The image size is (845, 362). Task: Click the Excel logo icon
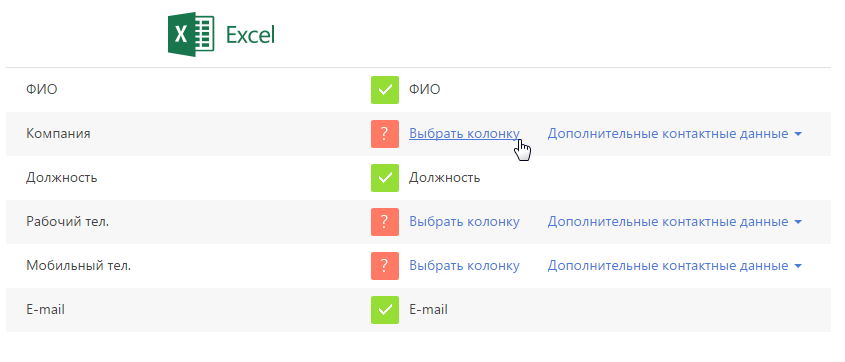click(191, 35)
